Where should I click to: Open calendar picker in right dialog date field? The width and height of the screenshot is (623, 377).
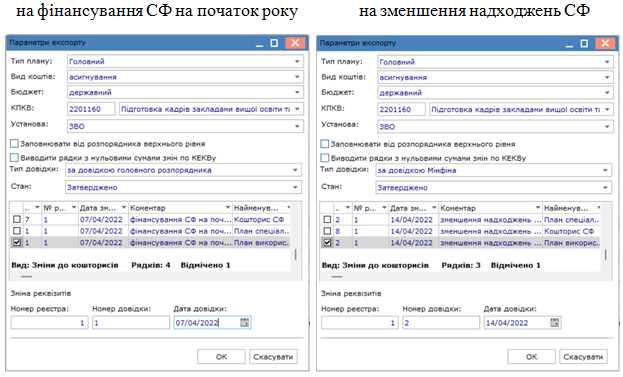pyautogui.click(x=554, y=323)
